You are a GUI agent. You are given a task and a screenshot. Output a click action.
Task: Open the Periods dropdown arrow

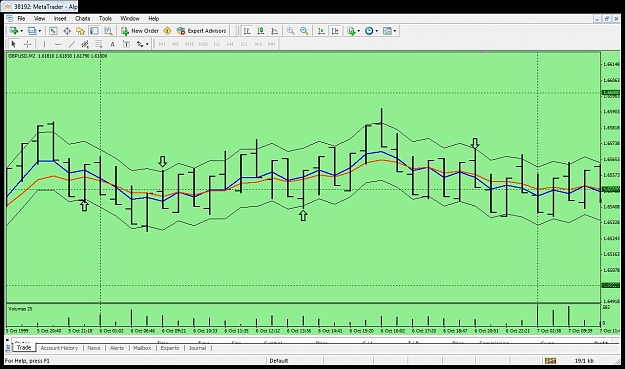point(377,31)
